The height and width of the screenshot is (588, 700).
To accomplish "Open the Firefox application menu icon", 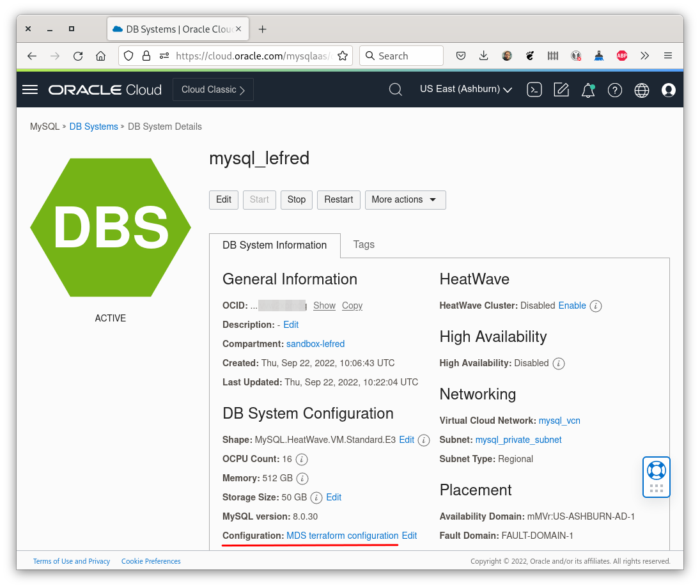I will [x=668, y=56].
